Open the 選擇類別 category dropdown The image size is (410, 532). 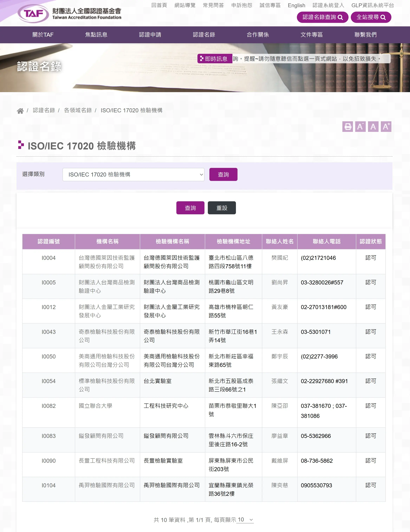coord(133,174)
